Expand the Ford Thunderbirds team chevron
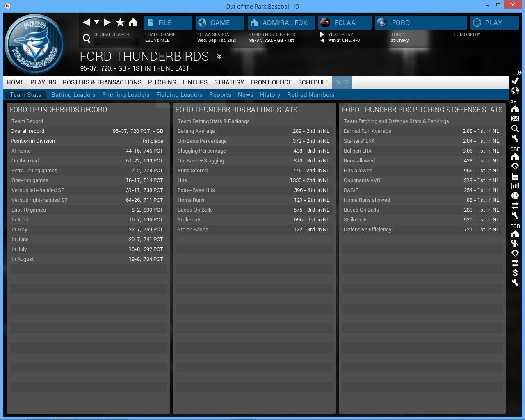 coord(219,56)
